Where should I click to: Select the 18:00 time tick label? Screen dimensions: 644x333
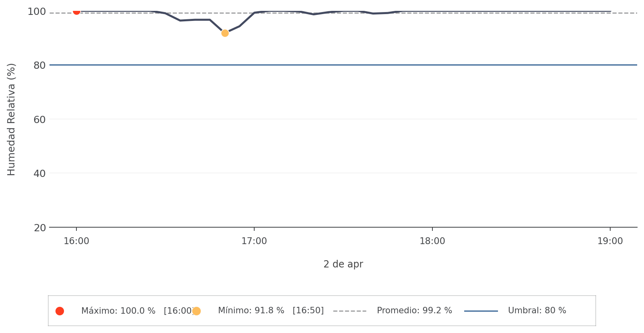click(x=432, y=241)
